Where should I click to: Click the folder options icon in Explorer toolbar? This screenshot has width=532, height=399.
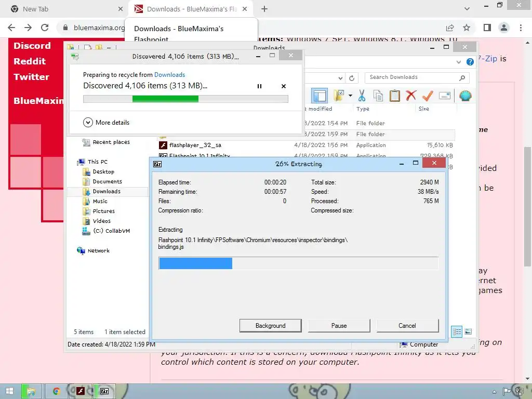pos(339,96)
